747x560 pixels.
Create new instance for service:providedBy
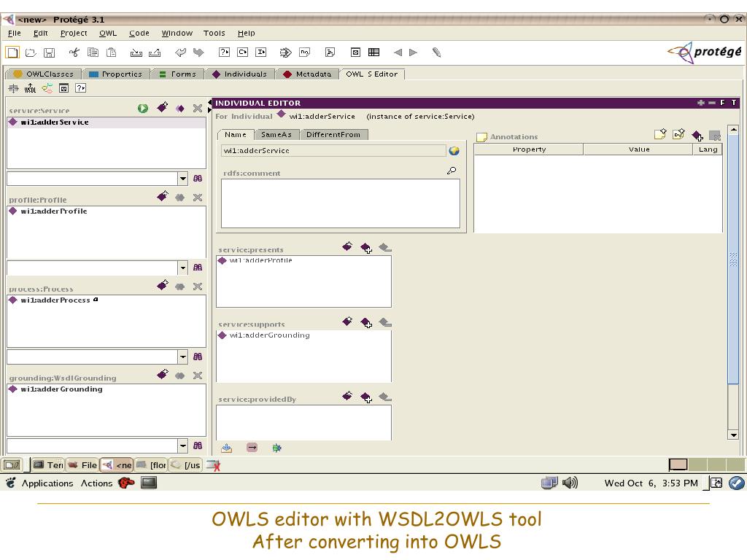347,396
